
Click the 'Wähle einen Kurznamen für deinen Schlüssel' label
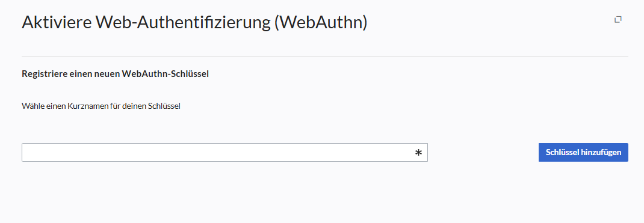click(101, 106)
